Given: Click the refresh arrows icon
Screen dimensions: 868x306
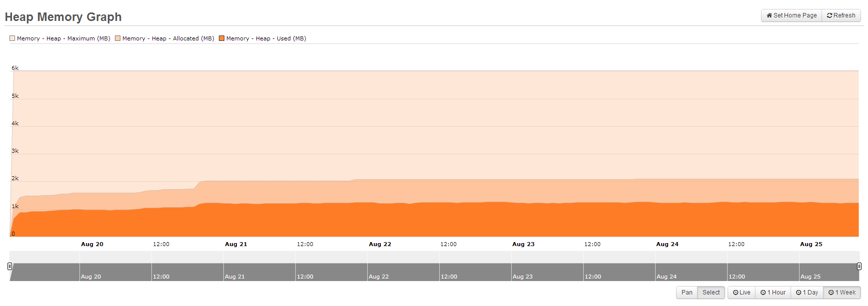Looking at the screenshot, I should coord(830,15).
